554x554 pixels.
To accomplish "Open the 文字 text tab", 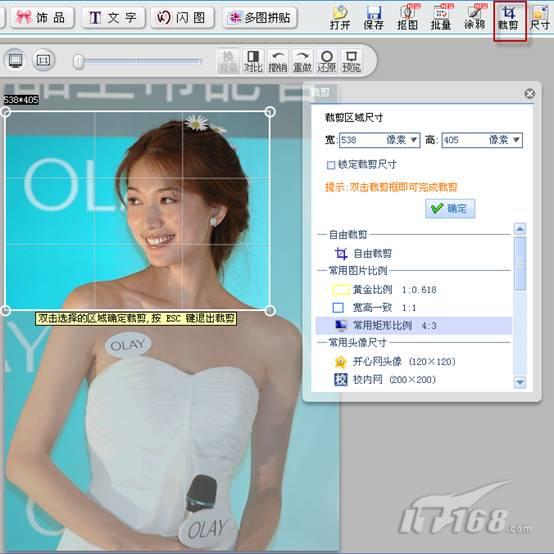I will (x=113, y=18).
